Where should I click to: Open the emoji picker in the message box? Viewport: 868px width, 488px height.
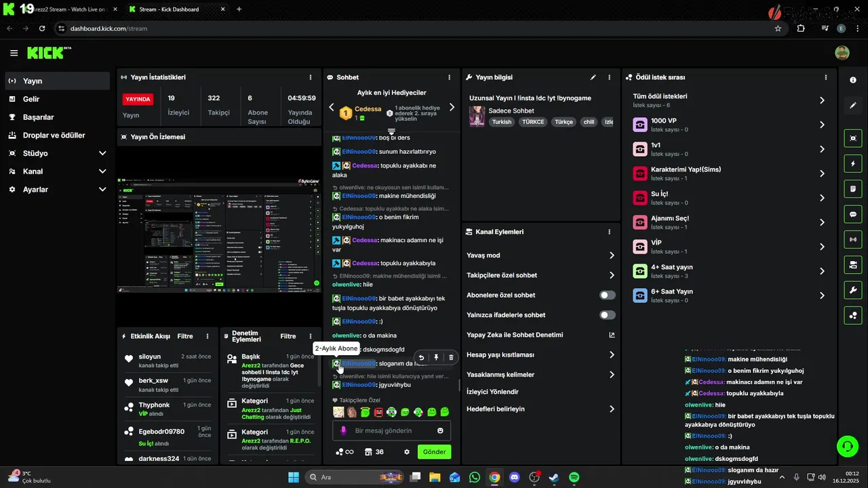[440, 430]
